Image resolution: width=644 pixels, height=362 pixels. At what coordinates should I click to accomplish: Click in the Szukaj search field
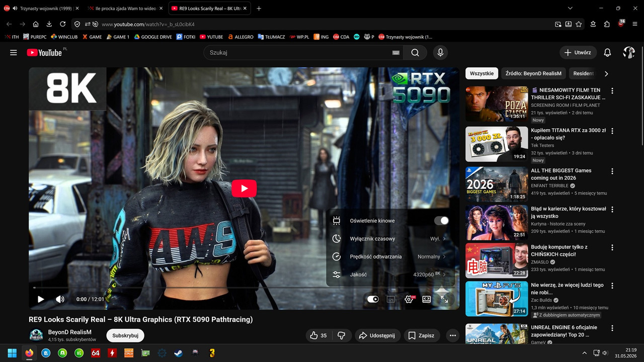click(297, 52)
